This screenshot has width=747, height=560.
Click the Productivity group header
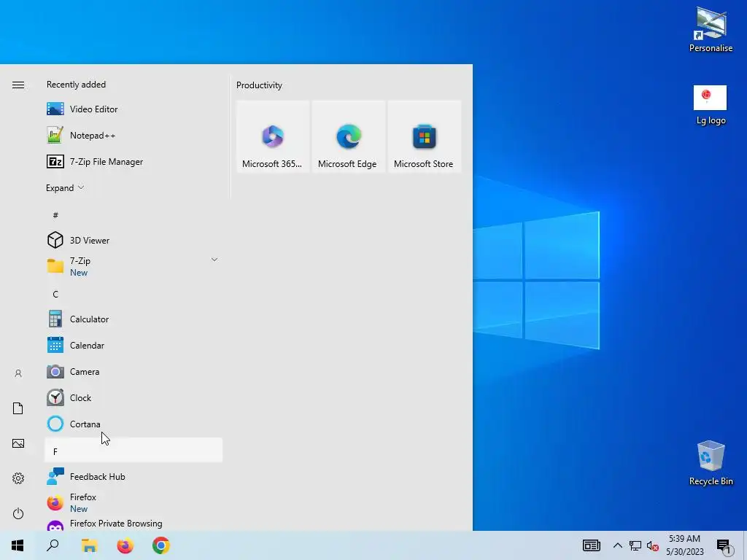tap(259, 85)
